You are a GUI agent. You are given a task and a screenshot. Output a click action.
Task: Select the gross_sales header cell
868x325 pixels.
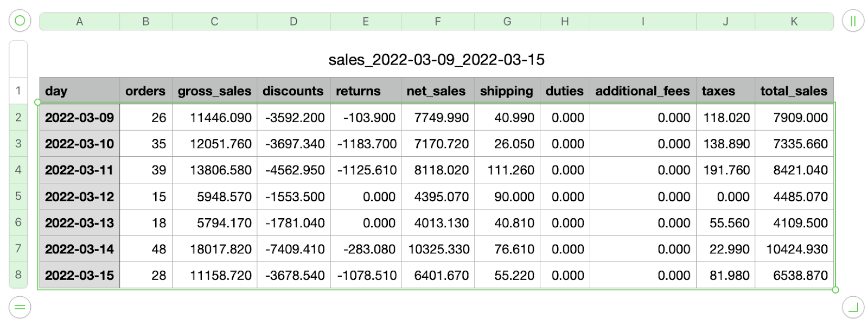(214, 91)
